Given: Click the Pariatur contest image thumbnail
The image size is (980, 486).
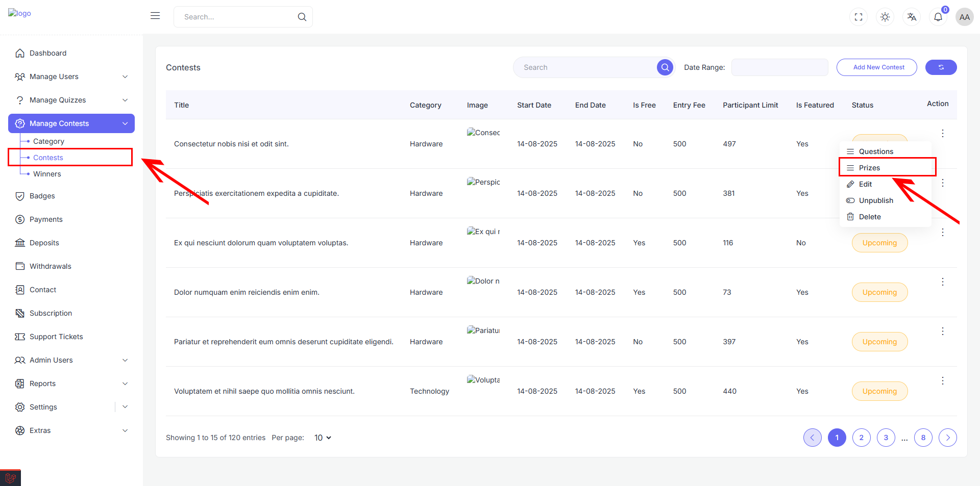Looking at the screenshot, I should pos(483,330).
